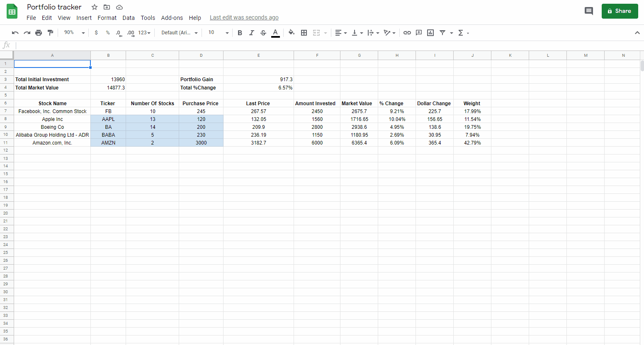Open the Functions sigma menu

[463, 33]
